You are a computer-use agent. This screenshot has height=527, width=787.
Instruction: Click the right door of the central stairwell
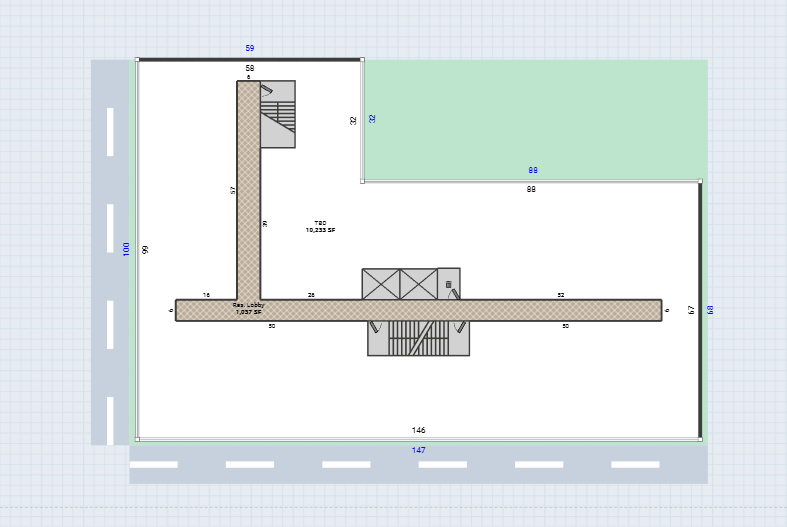point(461,327)
